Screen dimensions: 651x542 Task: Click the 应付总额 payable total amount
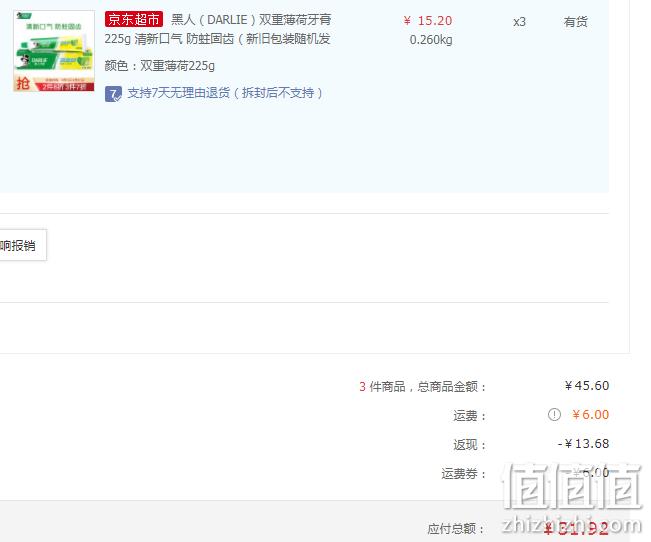[576, 529]
